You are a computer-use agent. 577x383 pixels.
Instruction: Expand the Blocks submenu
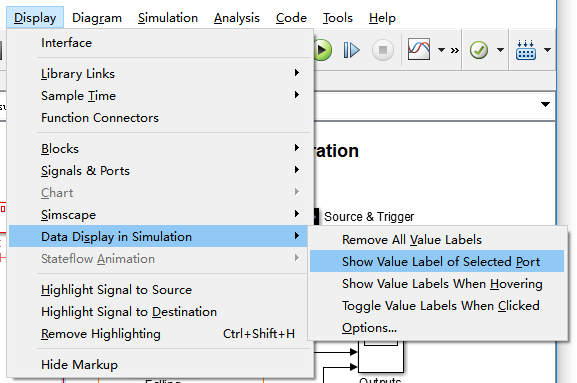[x=159, y=149]
